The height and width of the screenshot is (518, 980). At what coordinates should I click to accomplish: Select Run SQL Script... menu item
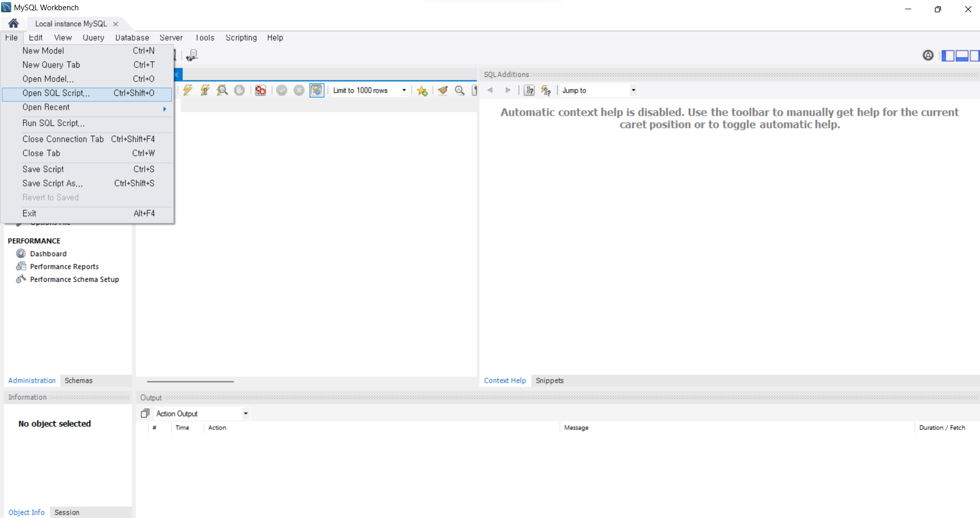point(87,123)
